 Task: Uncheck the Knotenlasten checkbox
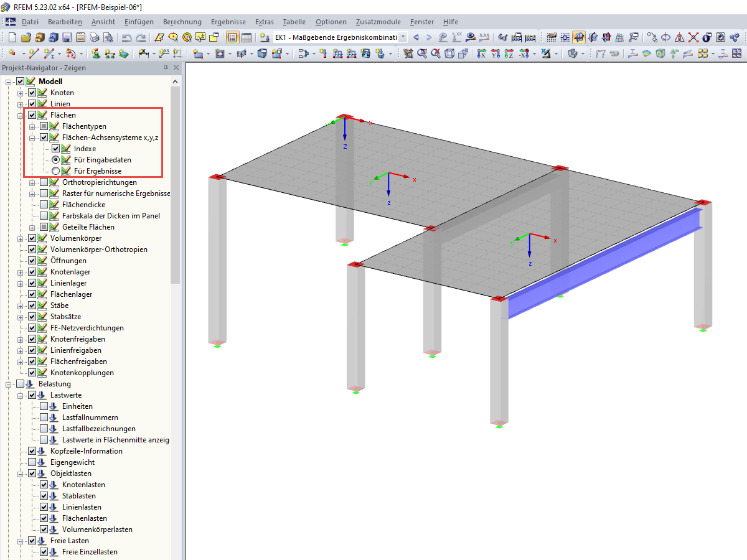[44, 485]
